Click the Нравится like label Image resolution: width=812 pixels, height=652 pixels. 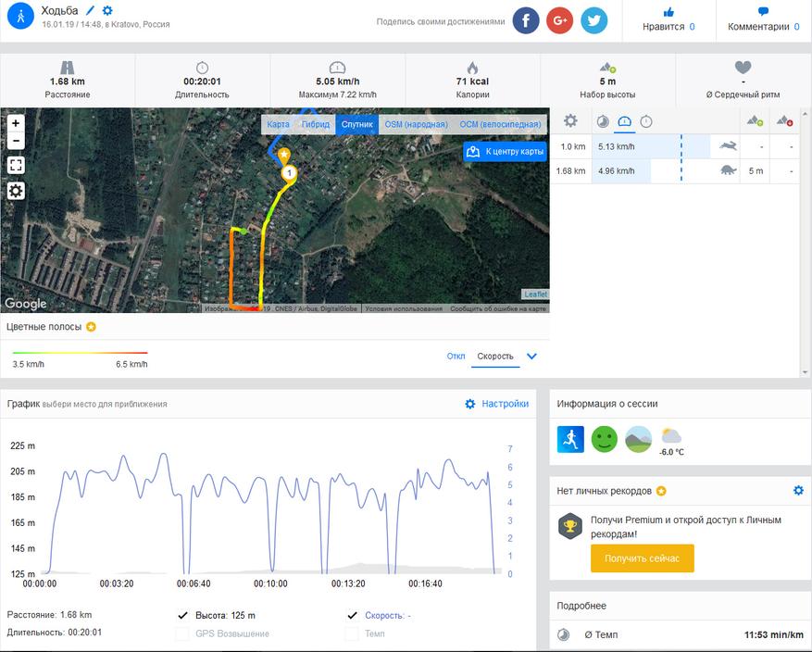pos(663,27)
